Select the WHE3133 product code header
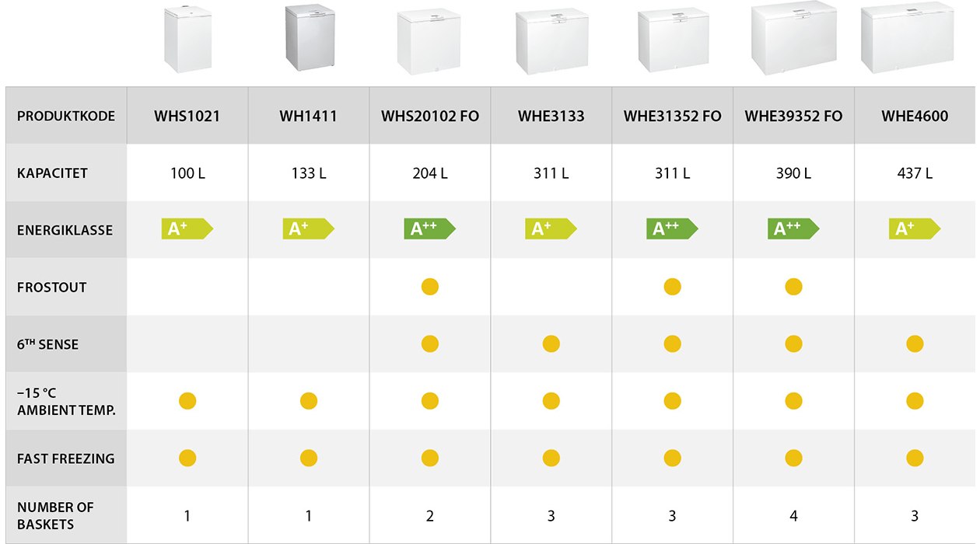This screenshot has width=980, height=544. [x=551, y=117]
